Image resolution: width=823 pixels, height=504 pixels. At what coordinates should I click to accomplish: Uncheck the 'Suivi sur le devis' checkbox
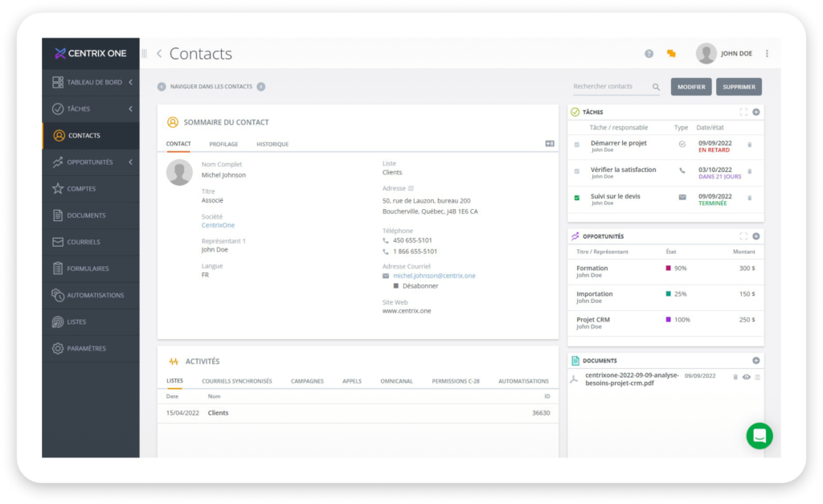(x=576, y=198)
